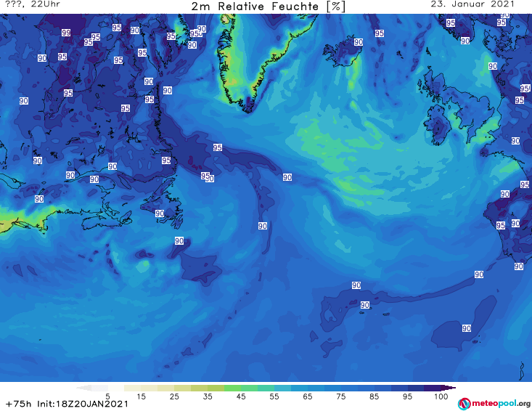532x411 pixels.
Task: Click the "55" tick on the color scale
Action: click(274, 396)
